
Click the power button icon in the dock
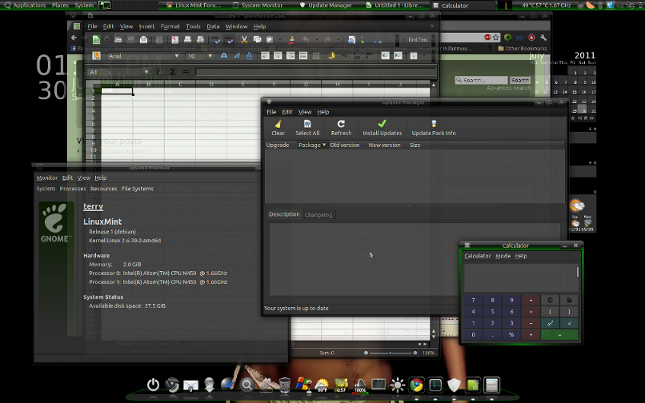pos(153,385)
